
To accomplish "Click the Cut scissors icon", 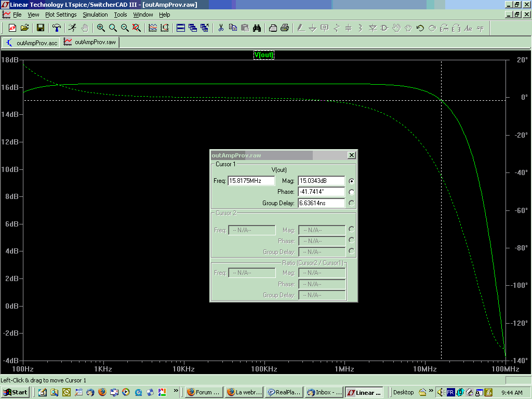I will coord(221,28).
